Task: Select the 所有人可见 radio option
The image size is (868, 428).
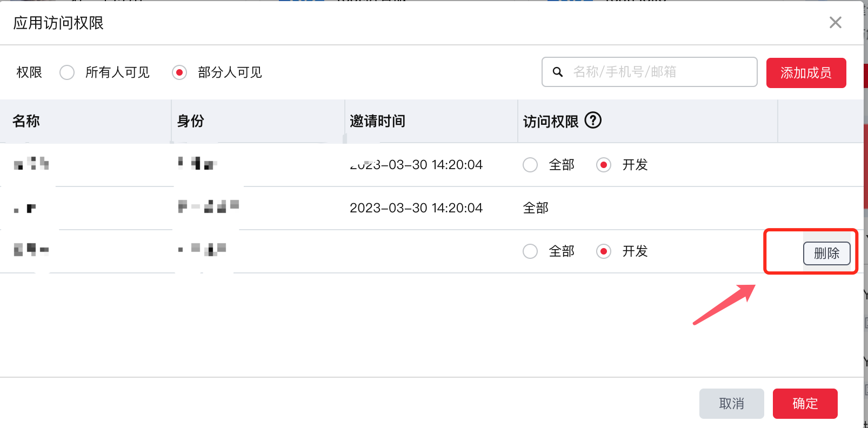Action: 68,72
